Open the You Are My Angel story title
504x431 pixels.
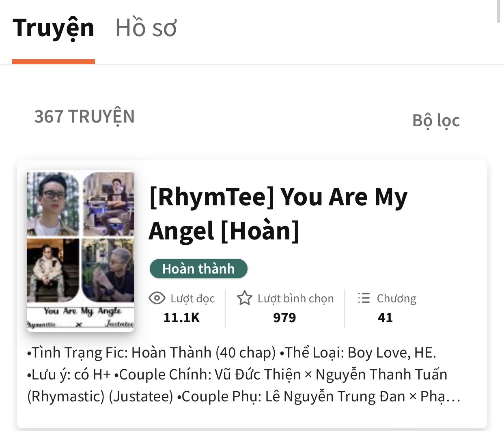pyautogui.click(x=278, y=214)
